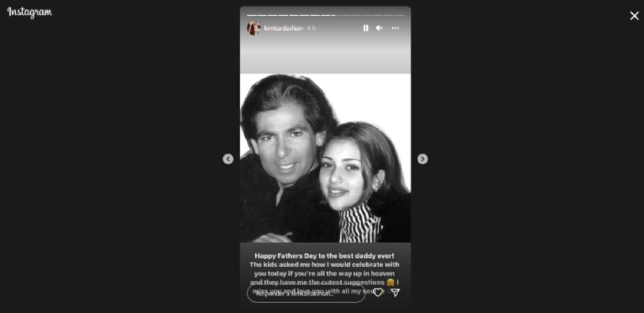The image size is (644, 313).
Task: Like the story with the heart icon
Action: click(378, 293)
